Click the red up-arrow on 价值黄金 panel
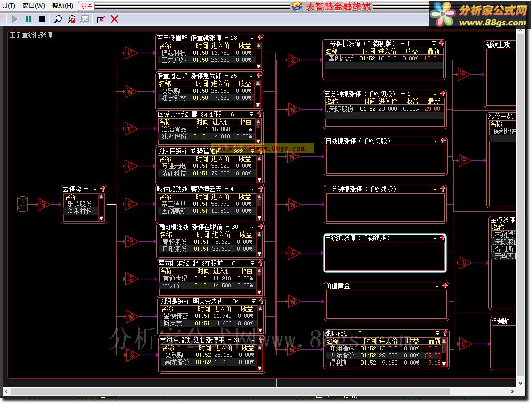Screen dimensions: 532x404 click(x=445, y=286)
